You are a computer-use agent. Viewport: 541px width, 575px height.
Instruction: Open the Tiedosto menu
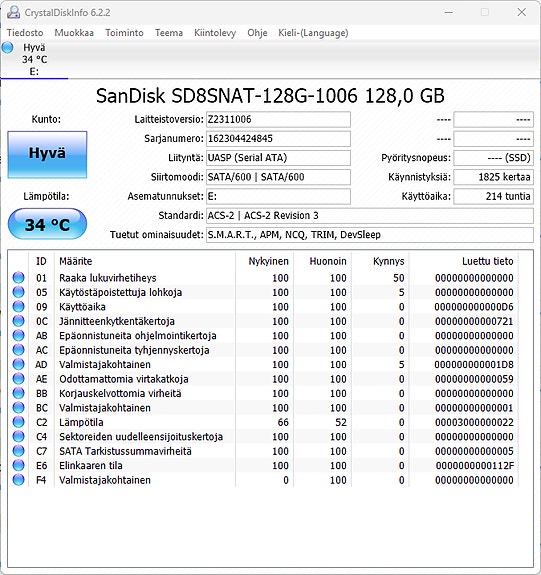pos(25,33)
